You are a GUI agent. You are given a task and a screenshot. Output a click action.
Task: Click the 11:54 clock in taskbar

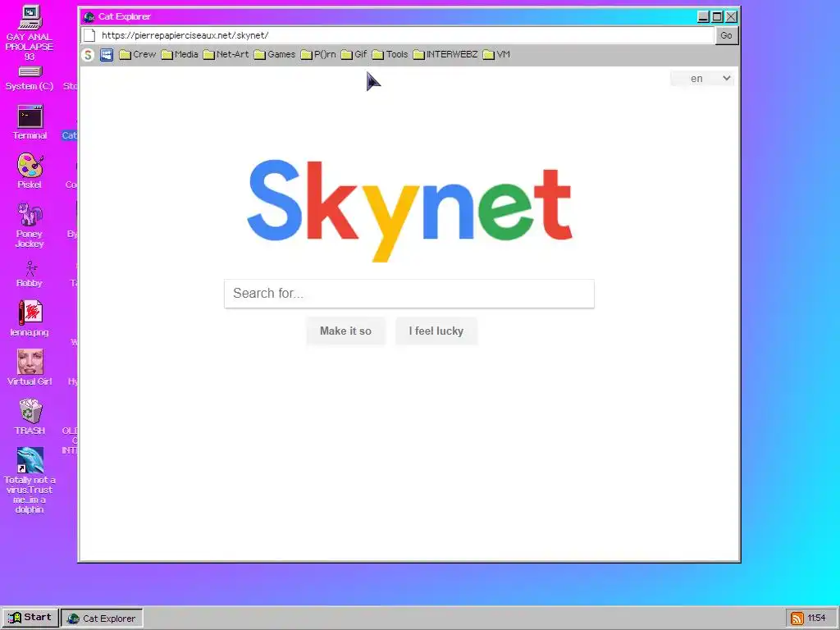coord(816,619)
